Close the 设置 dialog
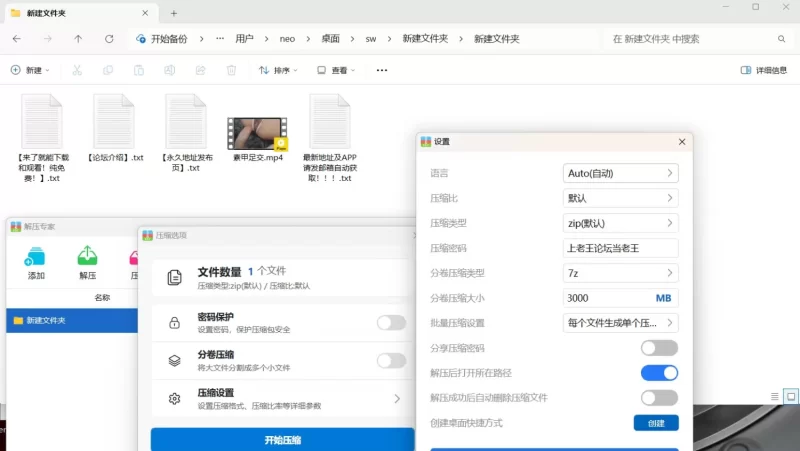This screenshot has width=800, height=451. [x=682, y=142]
